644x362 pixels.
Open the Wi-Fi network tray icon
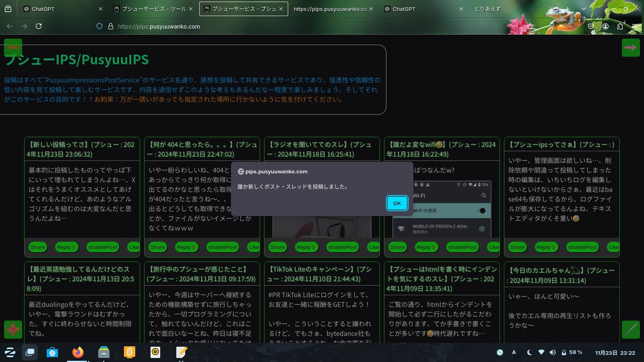click(x=541, y=352)
